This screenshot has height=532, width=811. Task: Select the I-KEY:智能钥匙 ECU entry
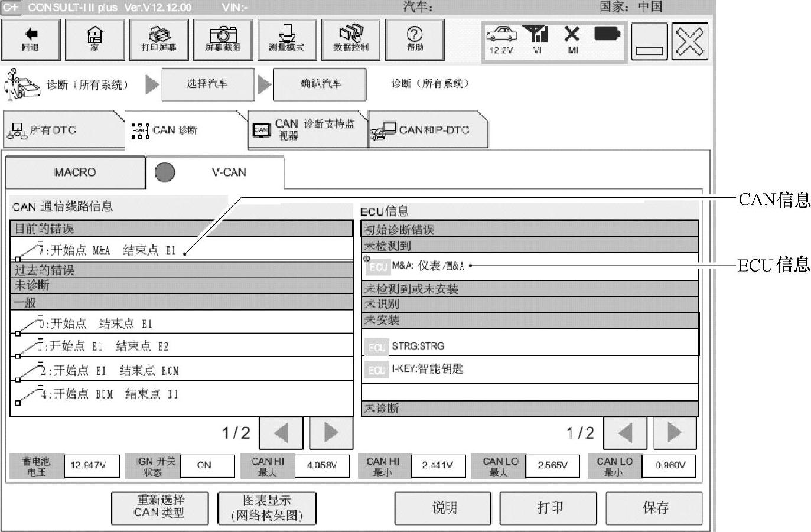pos(530,369)
